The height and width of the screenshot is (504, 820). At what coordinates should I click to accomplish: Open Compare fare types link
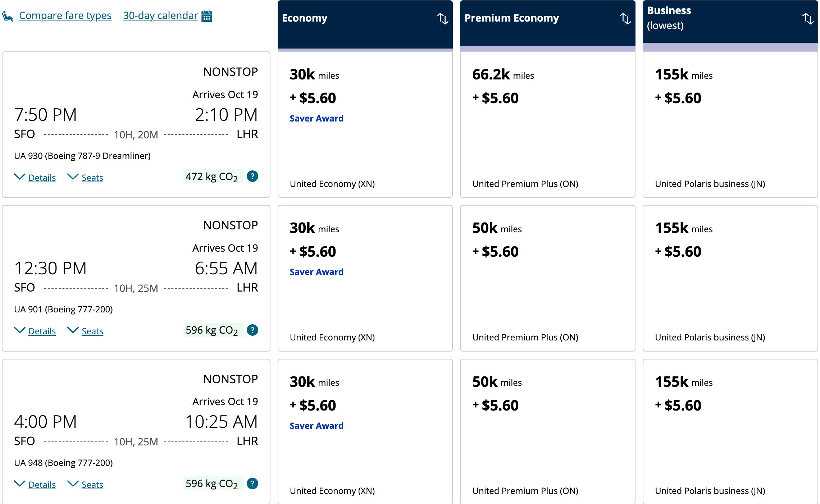point(65,15)
